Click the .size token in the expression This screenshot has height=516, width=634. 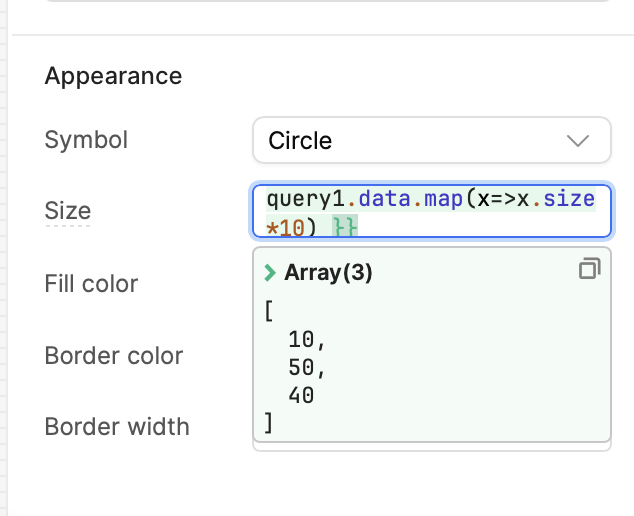(564, 199)
